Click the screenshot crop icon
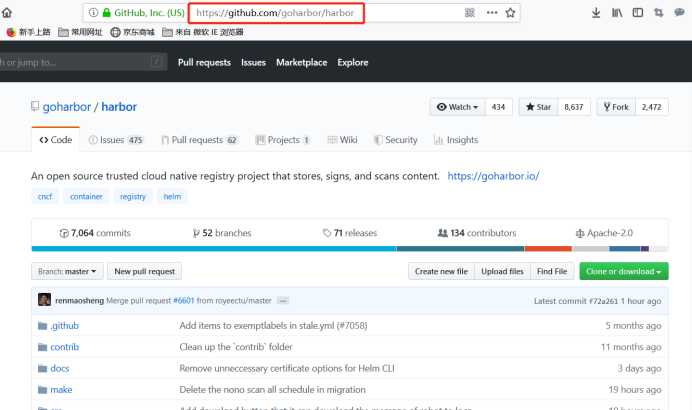 tap(658, 13)
